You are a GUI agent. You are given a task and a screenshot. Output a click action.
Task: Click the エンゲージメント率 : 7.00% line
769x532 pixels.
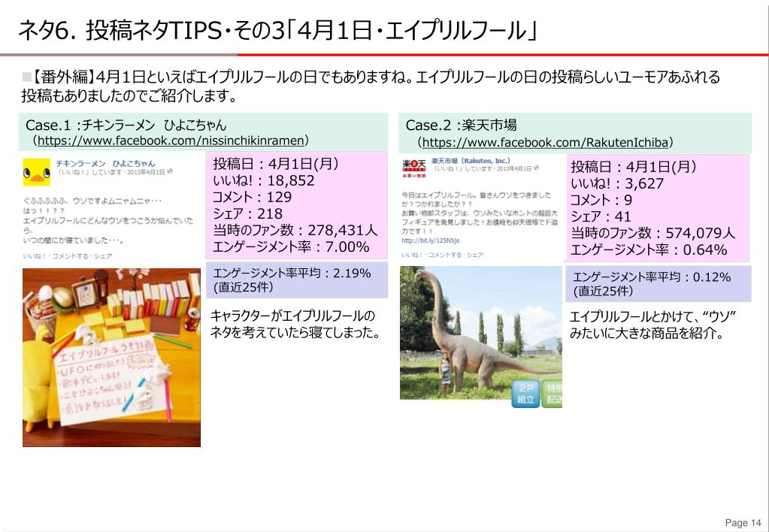click(x=291, y=246)
